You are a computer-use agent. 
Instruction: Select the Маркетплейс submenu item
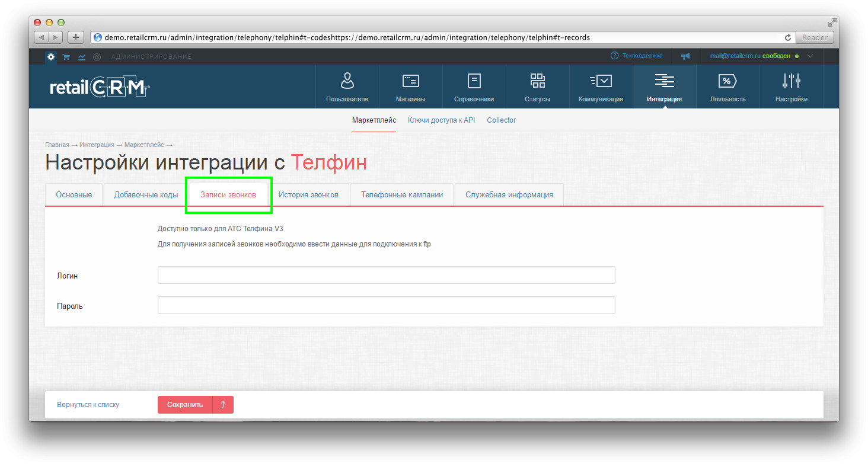pyautogui.click(x=374, y=120)
